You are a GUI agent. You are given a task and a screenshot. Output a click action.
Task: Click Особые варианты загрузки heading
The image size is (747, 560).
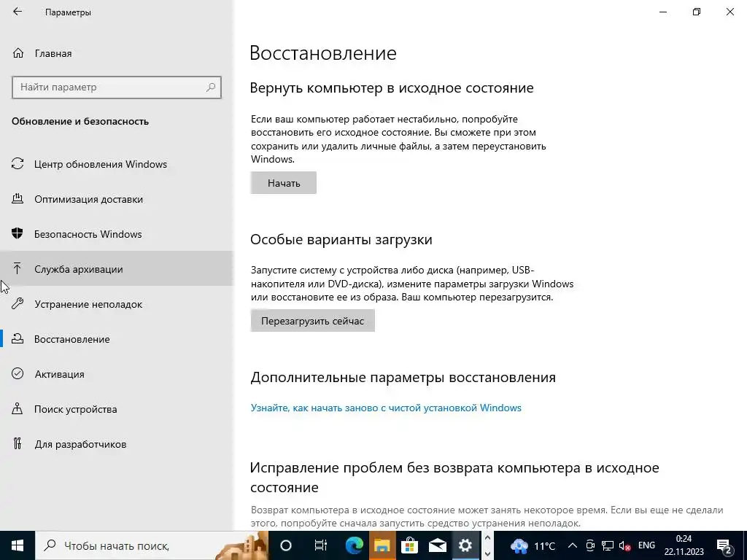(x=341, y=239)
